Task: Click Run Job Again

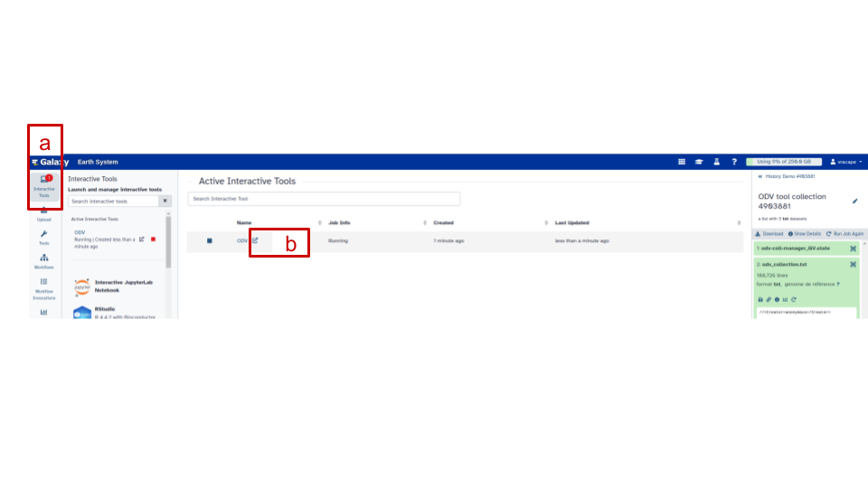Action: pyautogui.click(x=844, y=233)
